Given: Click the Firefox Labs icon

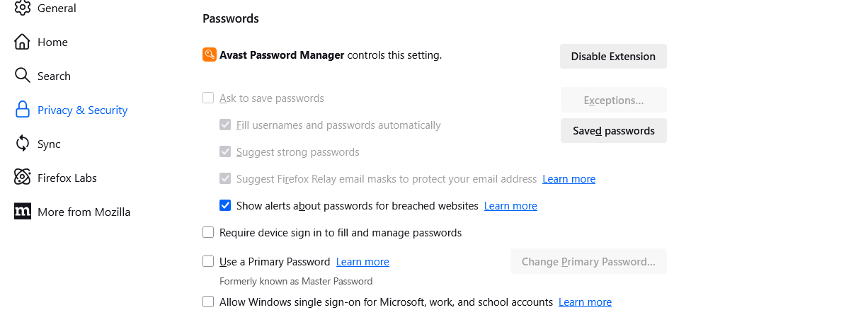Looking at the screenshot, I should click(23, 178).
